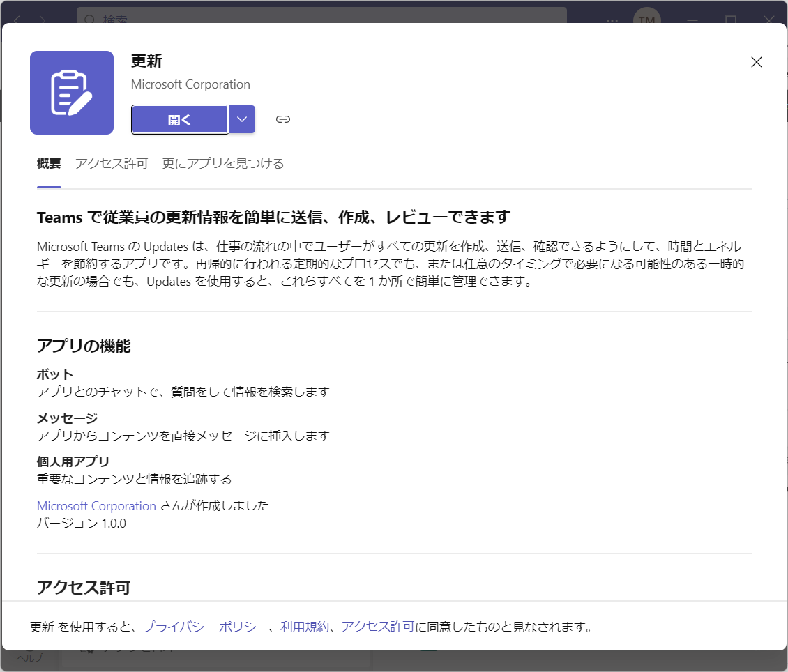This screenshot has height=672, width=788.
Task: Click the Teams で従業員の更新情報 headline
Action: (274, 217)
